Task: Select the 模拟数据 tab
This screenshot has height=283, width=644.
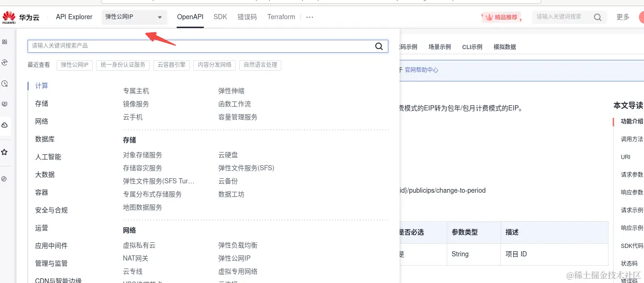Action: click(x=505, y=47)
